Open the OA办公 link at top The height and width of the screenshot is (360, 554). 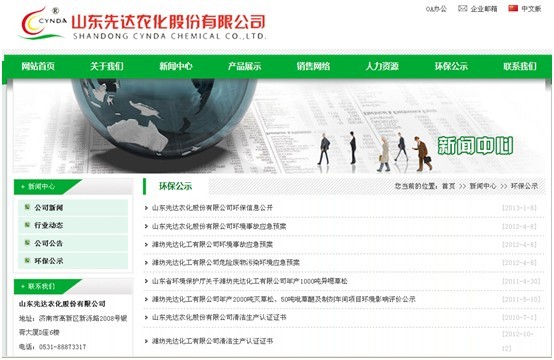point(436,9)
